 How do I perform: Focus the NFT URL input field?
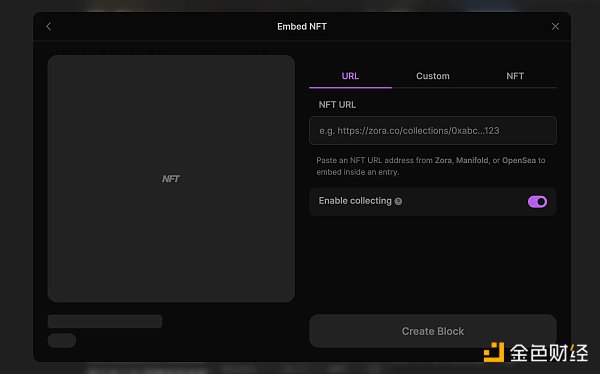pos(433,131)
